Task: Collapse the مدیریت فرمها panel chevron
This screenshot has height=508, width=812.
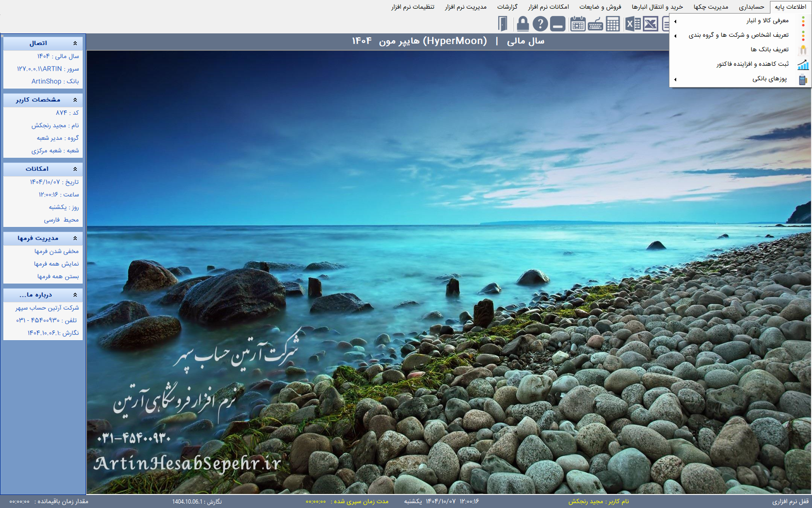Action: point(75,239)
